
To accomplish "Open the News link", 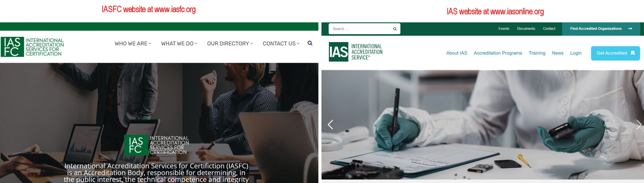I will [558, 53].
